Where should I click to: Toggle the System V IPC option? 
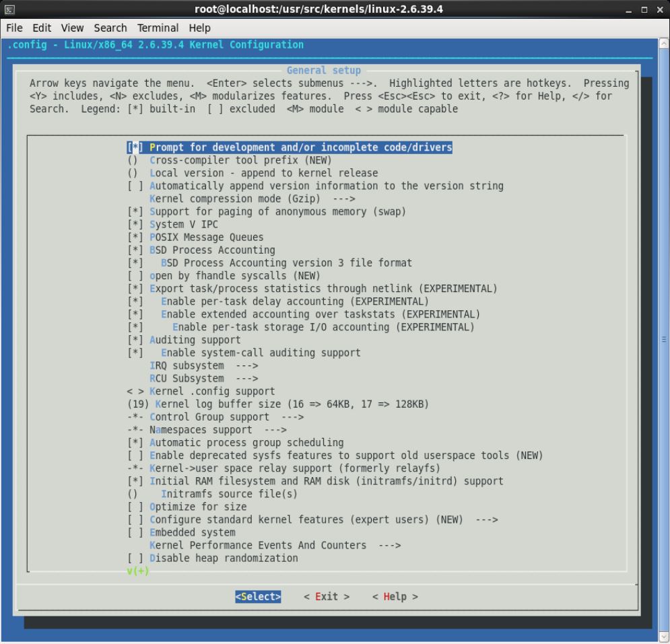coord(172,224)
